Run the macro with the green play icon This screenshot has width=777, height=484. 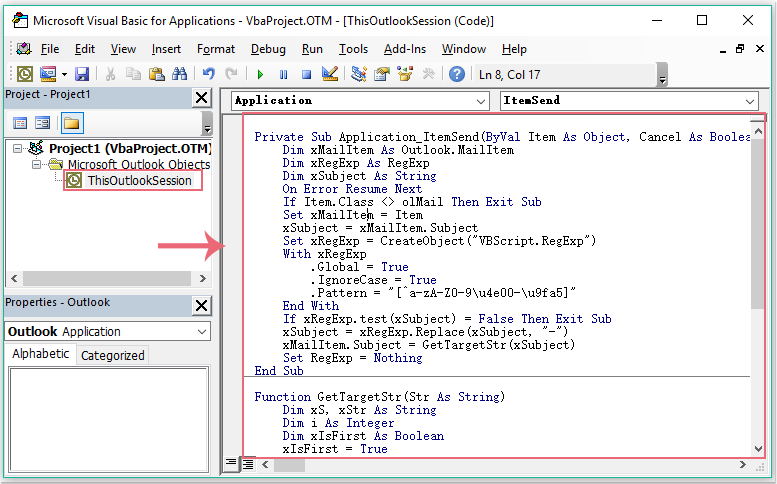[260, 74]
